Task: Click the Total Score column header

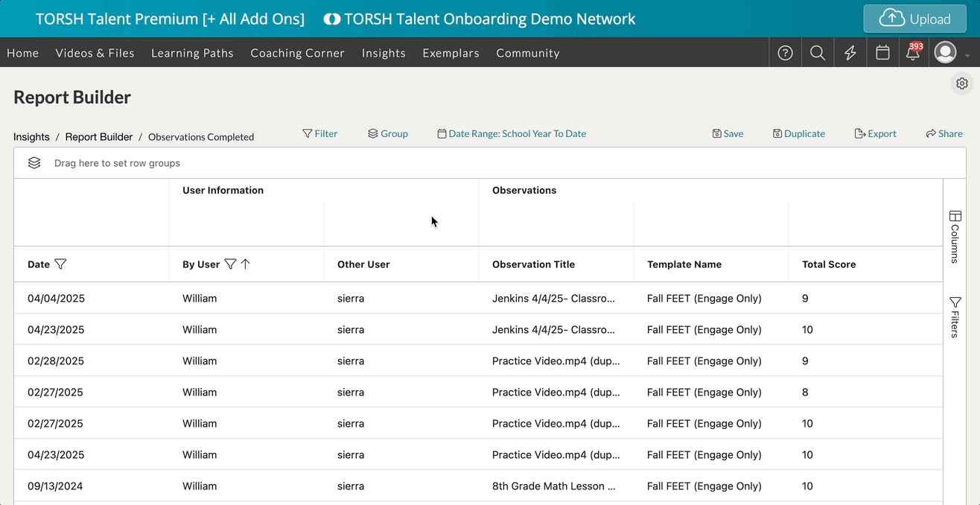Action: click(829, 264)
